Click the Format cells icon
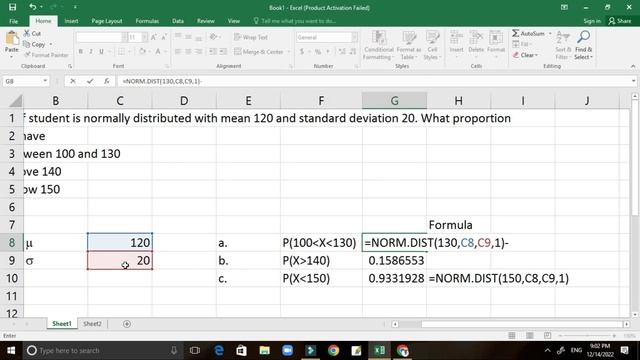640x360 pixels. coord(496,38)
